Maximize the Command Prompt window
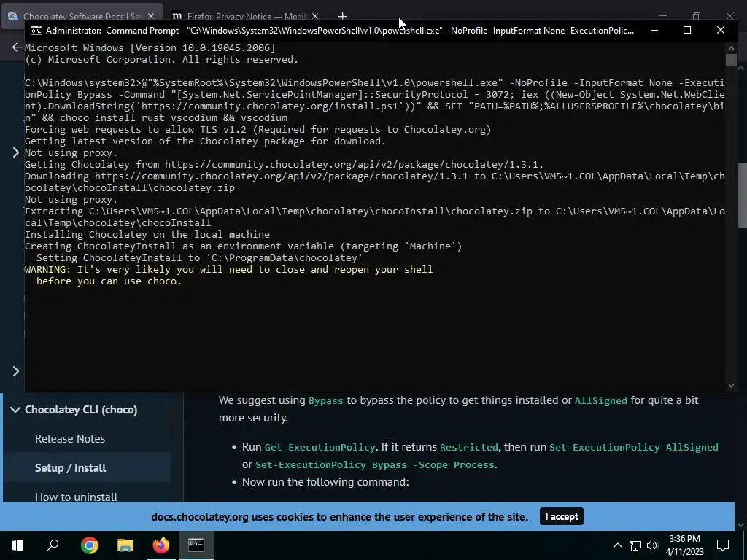Viewport: 747px width, 560px height. click(687, 30)
